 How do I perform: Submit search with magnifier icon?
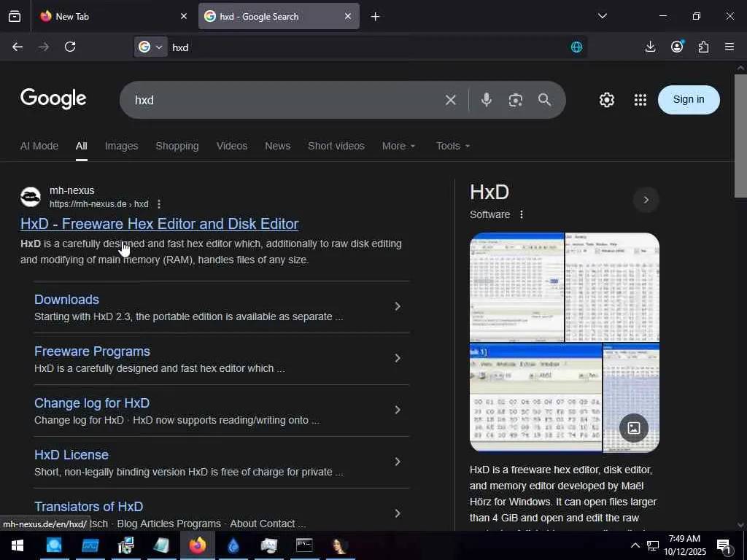click(544, 99)
